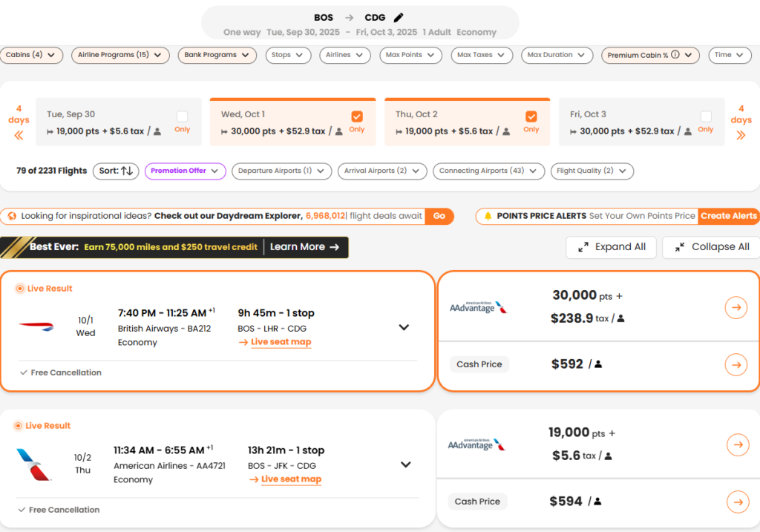Viewport: 760px width, 532px height.
Task: Click Only next to Tue, Sep 30
Action: click(183, 129)
